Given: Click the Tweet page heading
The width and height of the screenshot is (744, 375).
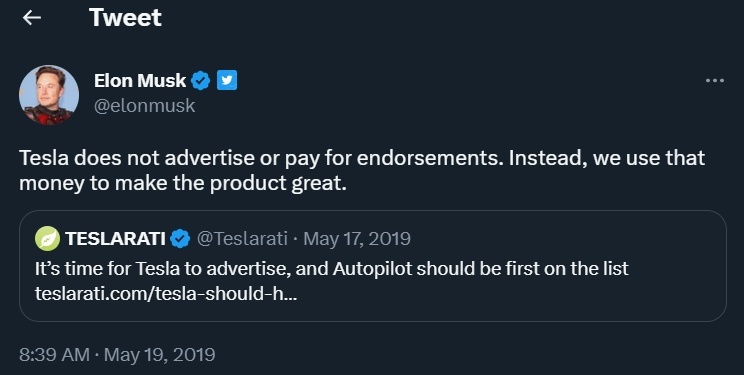Looking at the screenshot, I should [125, 18].
